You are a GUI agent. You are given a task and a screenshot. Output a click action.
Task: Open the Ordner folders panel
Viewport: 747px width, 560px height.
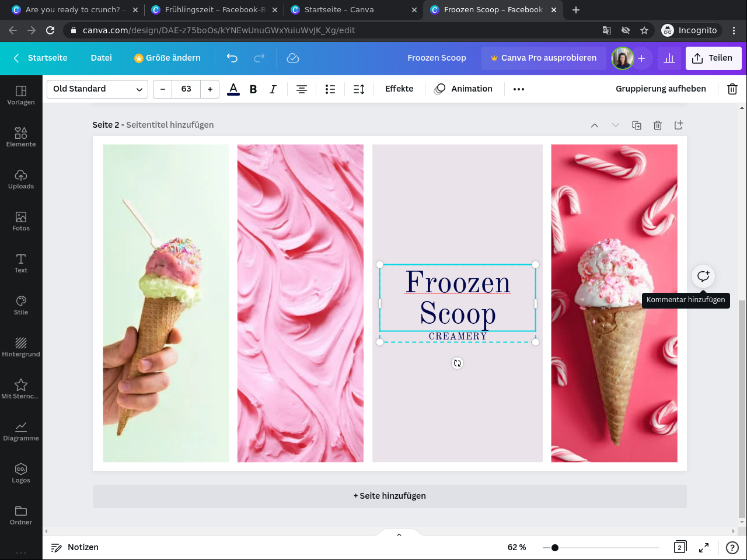pos(21,515)
